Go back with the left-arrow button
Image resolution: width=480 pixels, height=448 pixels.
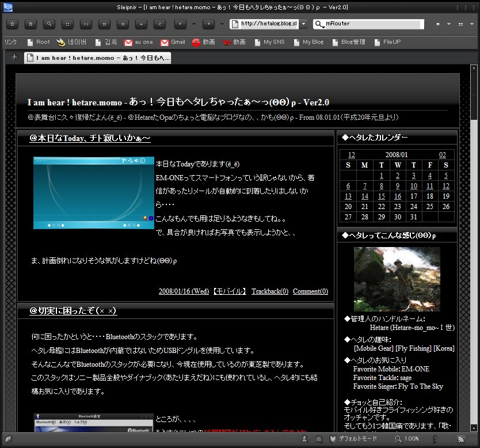point(208,24)
